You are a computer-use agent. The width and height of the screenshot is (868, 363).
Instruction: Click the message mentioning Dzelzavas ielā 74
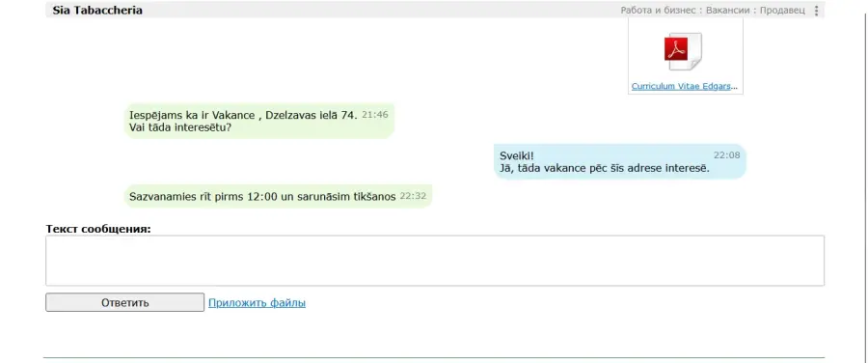(259, 121)
